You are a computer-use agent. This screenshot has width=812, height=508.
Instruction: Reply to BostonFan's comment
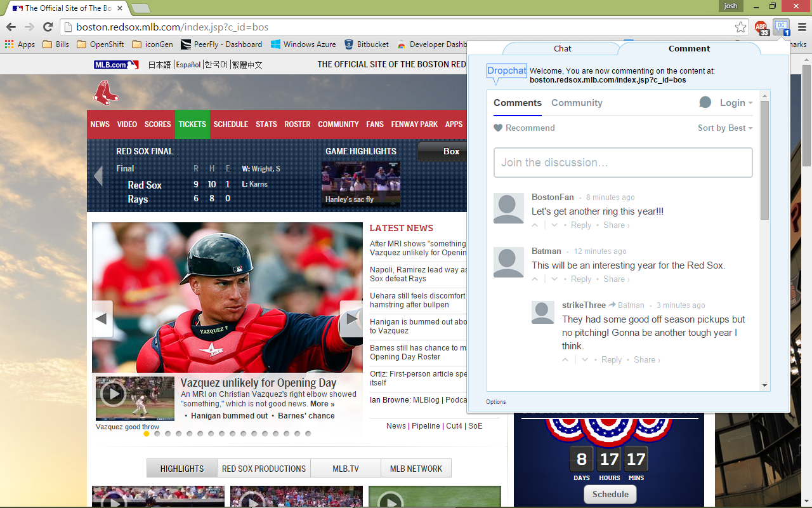(x=581, y=225)
